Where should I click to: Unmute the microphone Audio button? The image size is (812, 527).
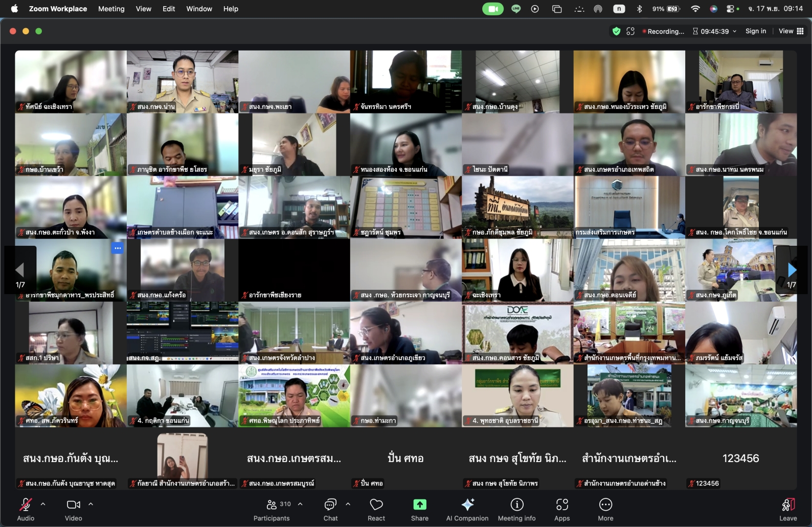pos(26,510)
